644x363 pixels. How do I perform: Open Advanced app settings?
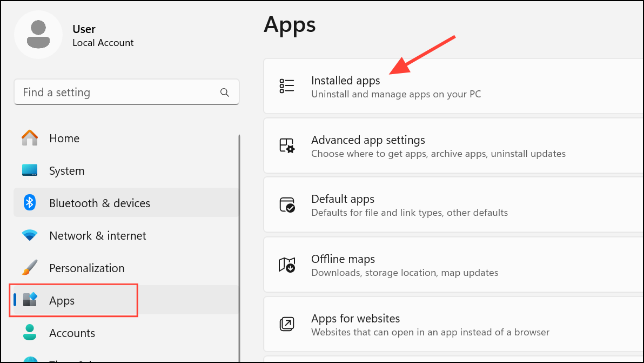(368, 141)
